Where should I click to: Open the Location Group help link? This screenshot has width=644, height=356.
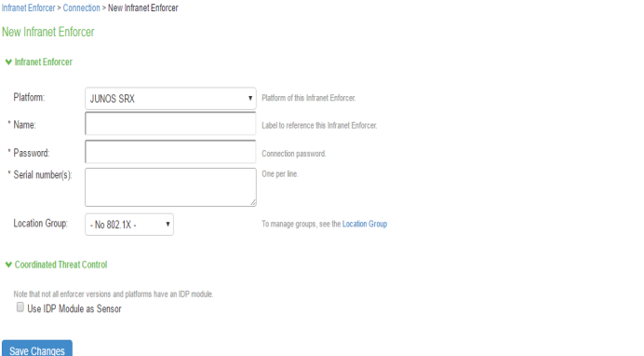[x=365, y=224]
